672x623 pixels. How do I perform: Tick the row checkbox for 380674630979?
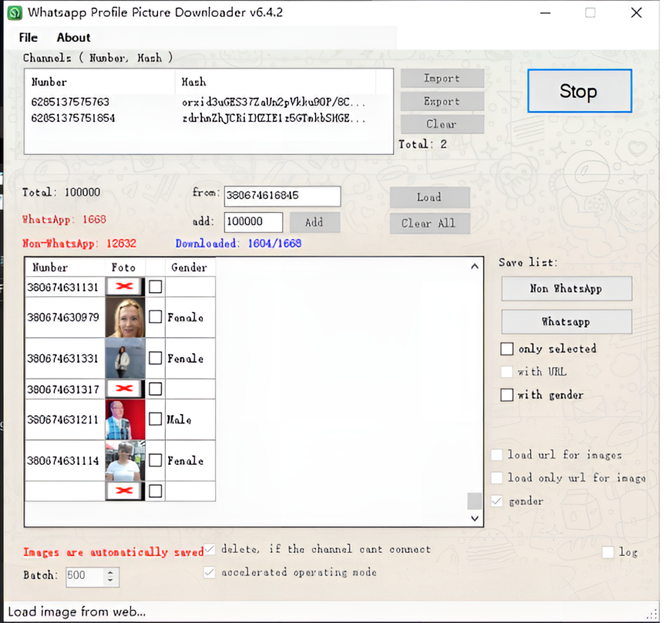(156, 317)
